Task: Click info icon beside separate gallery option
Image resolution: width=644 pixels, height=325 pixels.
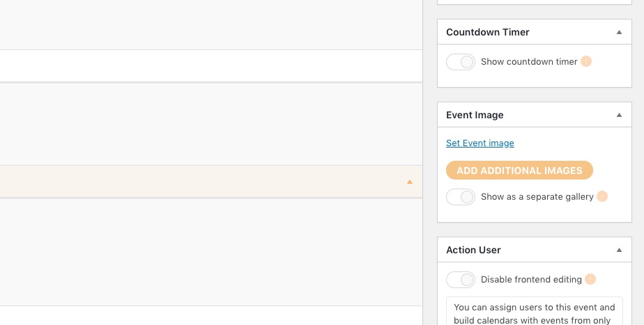Action: [602, 197]
